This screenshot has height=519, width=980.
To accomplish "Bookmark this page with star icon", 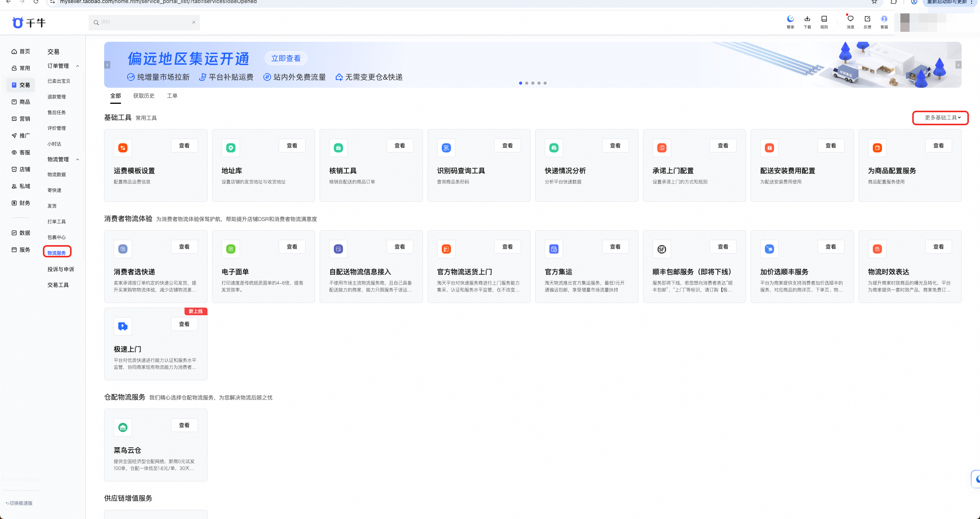I will pyautogui.click(x=874, y=2).
